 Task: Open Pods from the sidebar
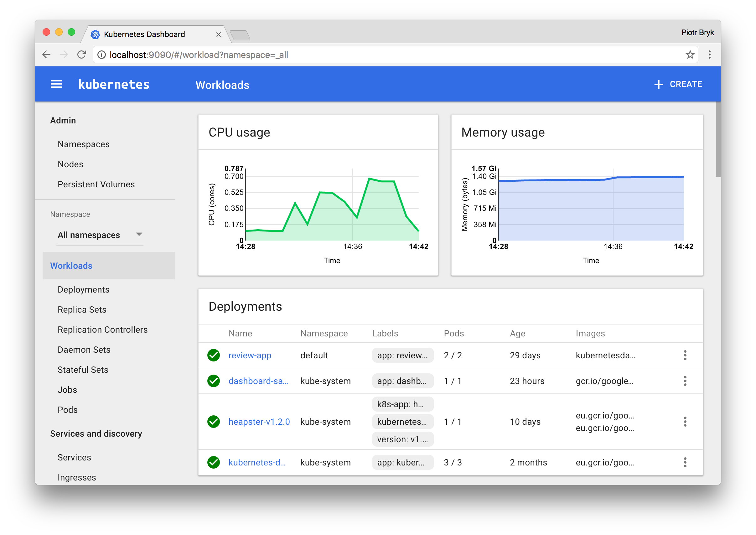[x=68, y=410]
